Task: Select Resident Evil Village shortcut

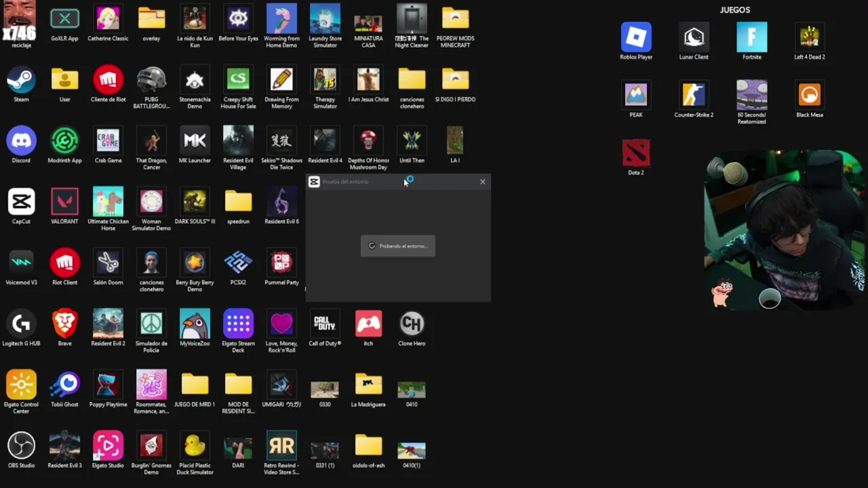Action: pos(238,141)
